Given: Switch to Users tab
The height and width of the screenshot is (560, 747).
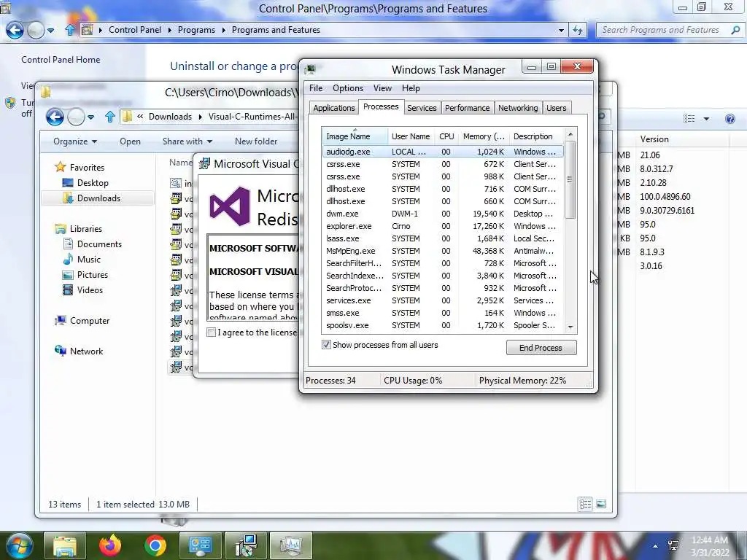Looking at the screenshot, I should point(556,108).
